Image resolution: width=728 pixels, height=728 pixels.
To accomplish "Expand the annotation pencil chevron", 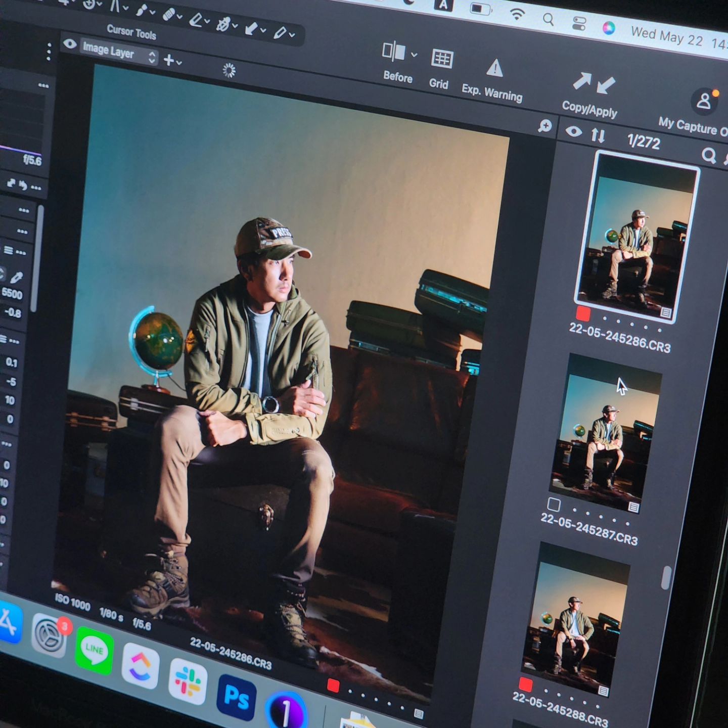I will pyautogui.click(x=292, y=35).
